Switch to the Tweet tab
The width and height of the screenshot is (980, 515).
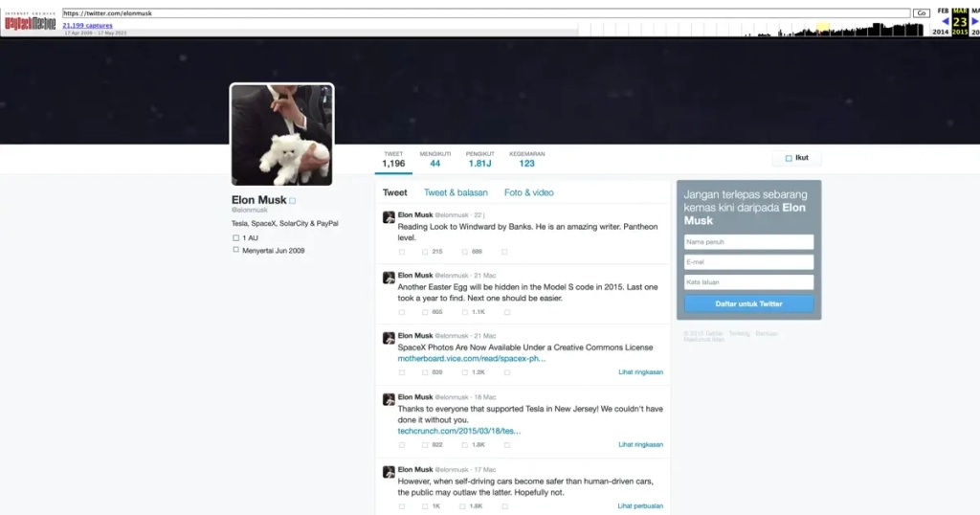(x=394, y=192)
